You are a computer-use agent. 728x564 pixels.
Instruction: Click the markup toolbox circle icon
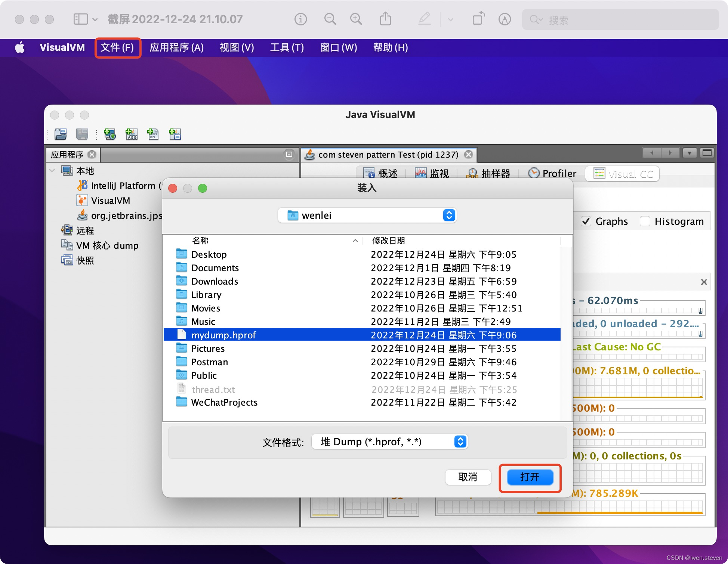point(505,19)
